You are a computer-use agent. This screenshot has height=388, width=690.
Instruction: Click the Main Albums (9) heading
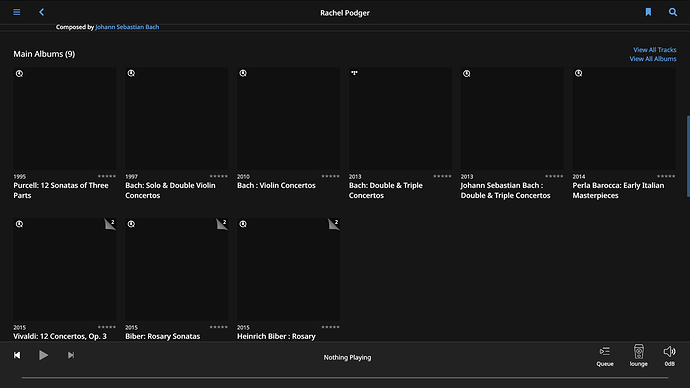(44, 54)
